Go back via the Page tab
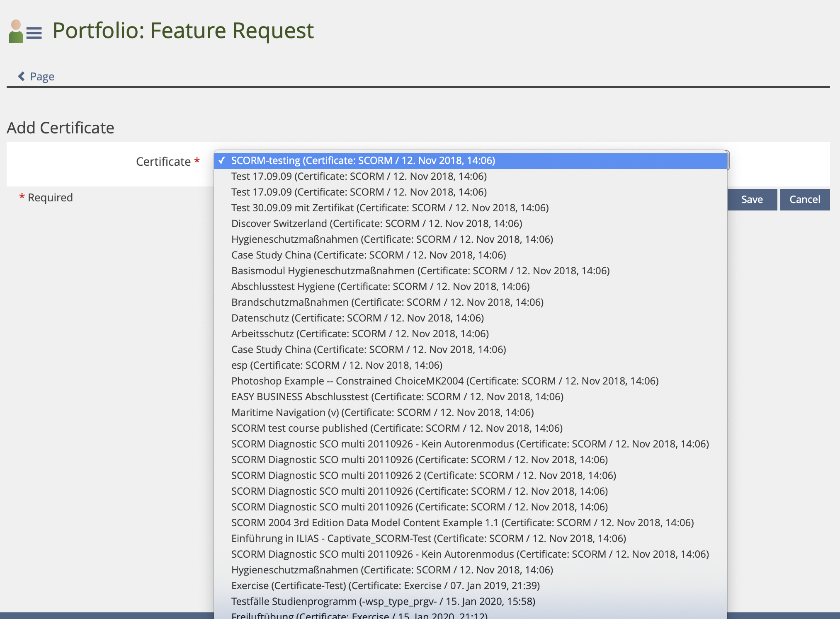This screenshot has width=840, height=619. point(42,77)
